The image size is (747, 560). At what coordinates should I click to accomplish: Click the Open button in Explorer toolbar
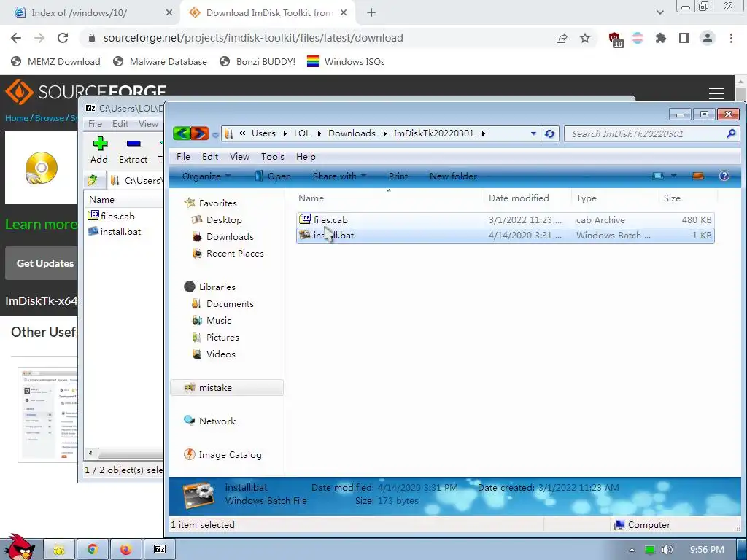pos(273,176)
